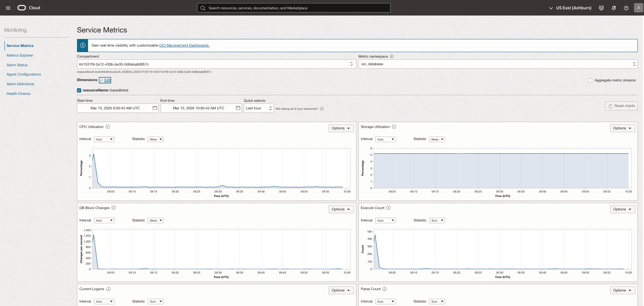
Task: Click the End time input field
Action: click(201, 108)
